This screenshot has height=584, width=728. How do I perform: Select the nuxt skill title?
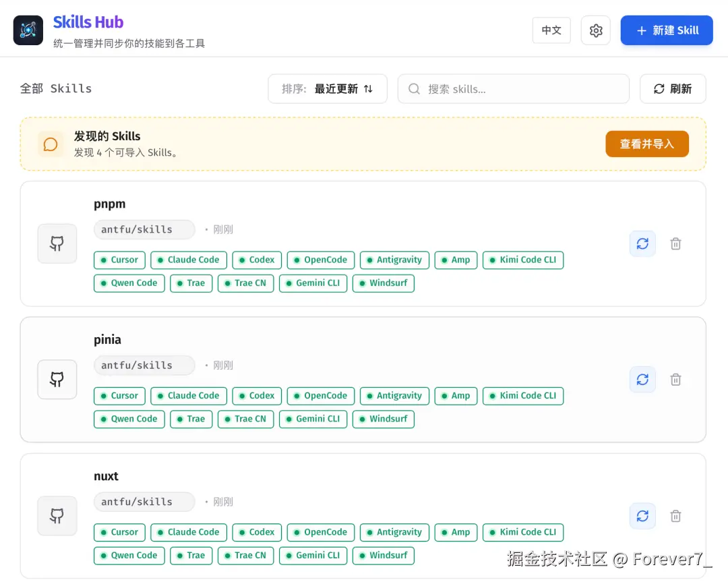coord(106,476)
